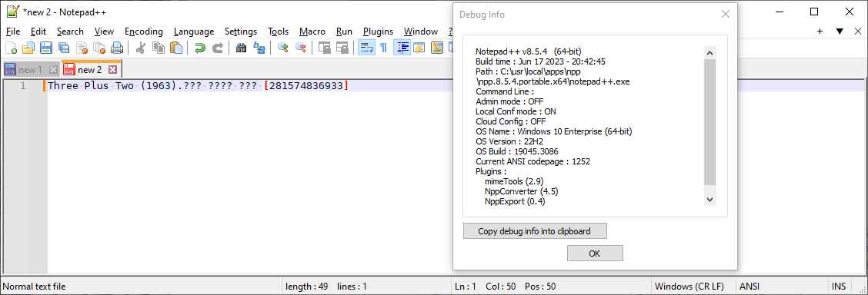The height and width of the screenshot is (295, 868).
Task: Save the file using the Save toolbar icon
Action: click(46, 48)
